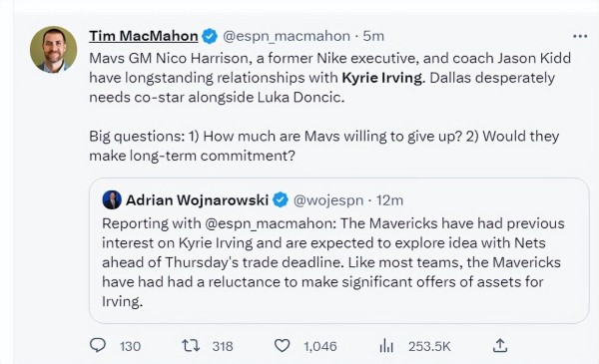Open Adrian Wojnarowski's small avatar
The width and height of the screenshot is (599, 364).
[112, 199]
